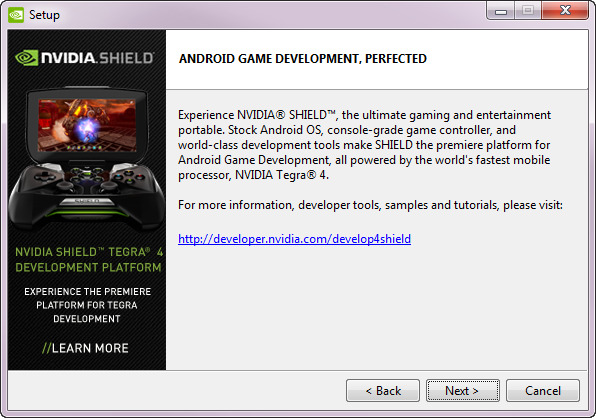
Task: Click the disabled maximize button
Action: 528,11
